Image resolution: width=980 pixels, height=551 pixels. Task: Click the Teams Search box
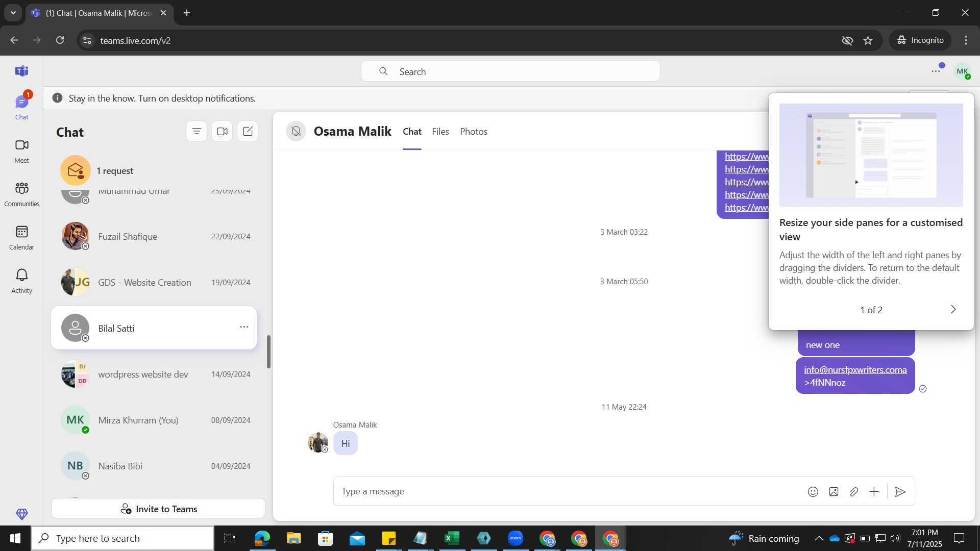[x=510, y=71]
